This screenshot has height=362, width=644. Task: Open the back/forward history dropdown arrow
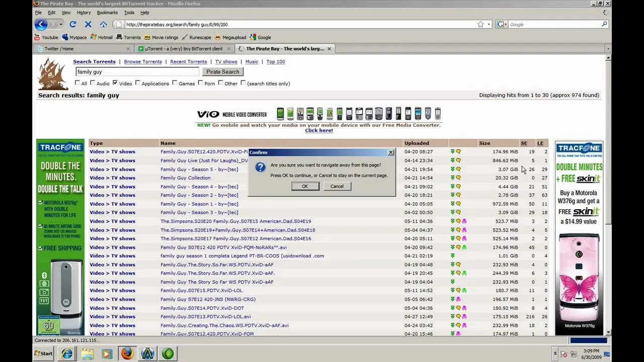pos(61,24)
